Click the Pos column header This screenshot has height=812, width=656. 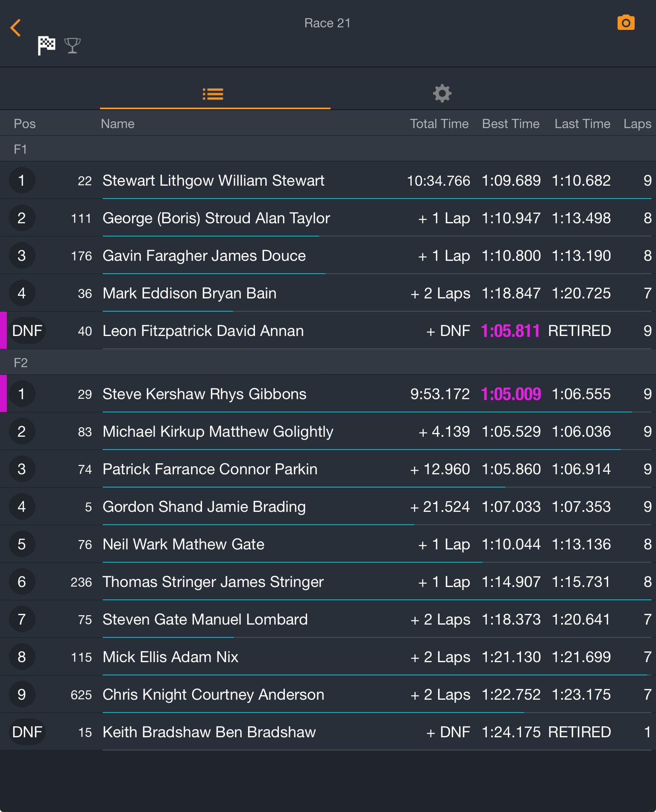25,124
